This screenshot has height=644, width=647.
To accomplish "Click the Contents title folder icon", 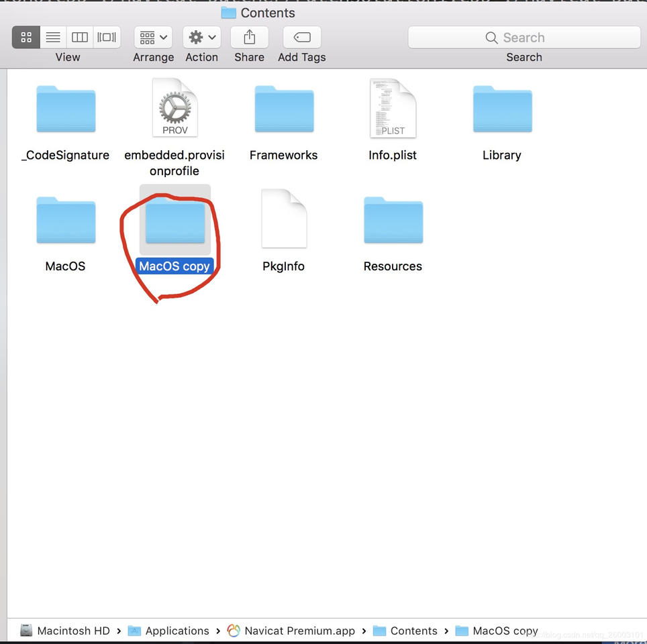I will (228, 13).
